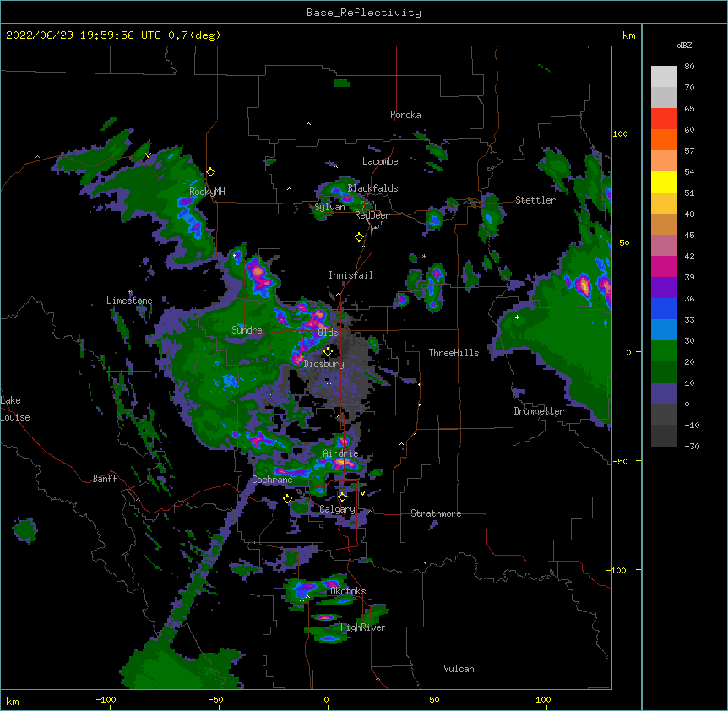Select the yellow 51-54 dBZ legend swatch
The width and height of the screenshot is (728, 711).
664,182
